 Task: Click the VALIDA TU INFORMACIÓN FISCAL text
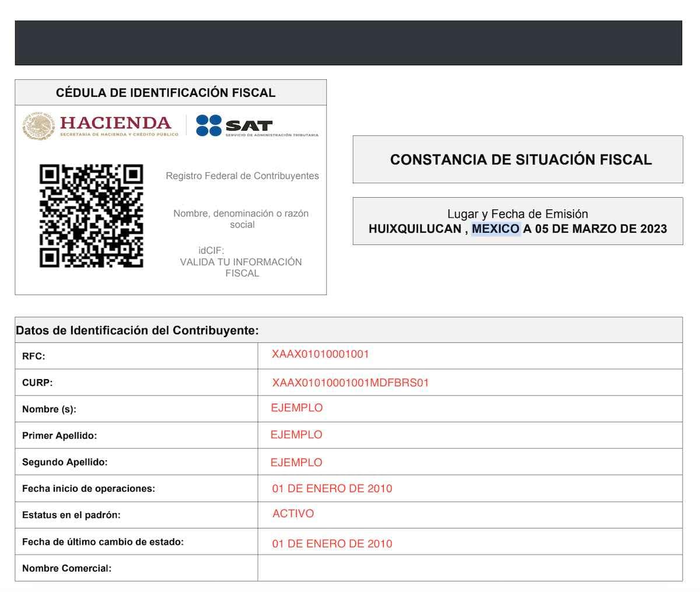[241, 268]
